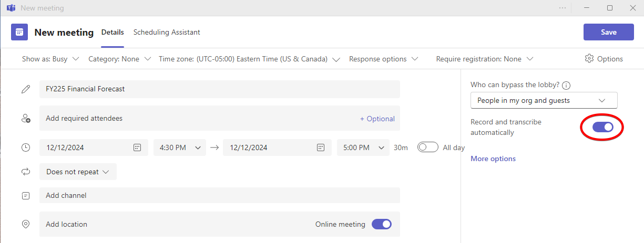644x243 pixels.
Task: Click the title bar more options ellipsis
Action: [x=563, y=8]
